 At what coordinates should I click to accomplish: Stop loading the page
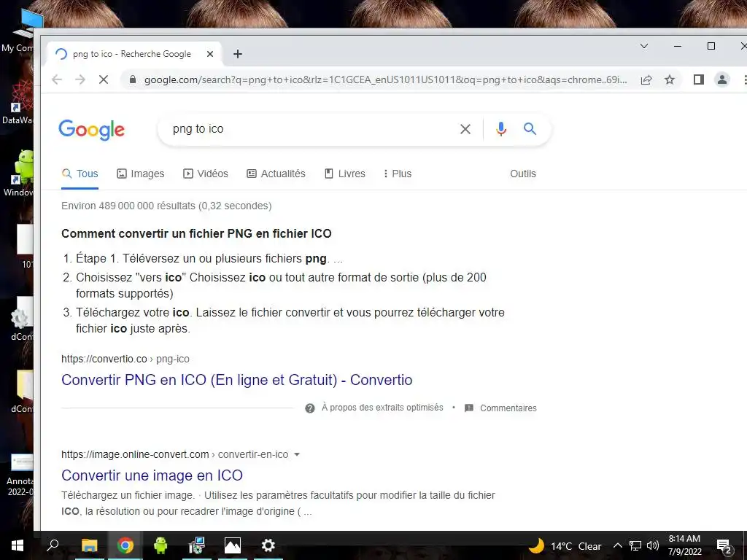tap(104, 79)
